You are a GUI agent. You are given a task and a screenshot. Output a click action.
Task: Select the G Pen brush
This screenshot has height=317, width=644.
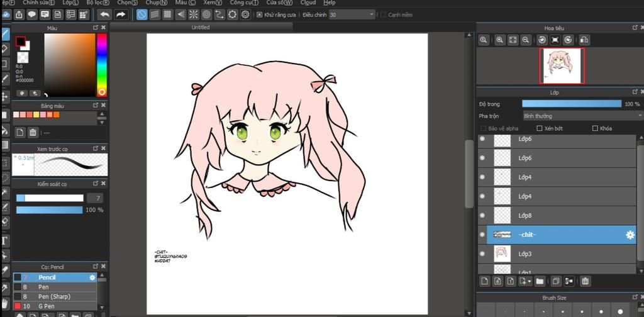click(55, 306)
